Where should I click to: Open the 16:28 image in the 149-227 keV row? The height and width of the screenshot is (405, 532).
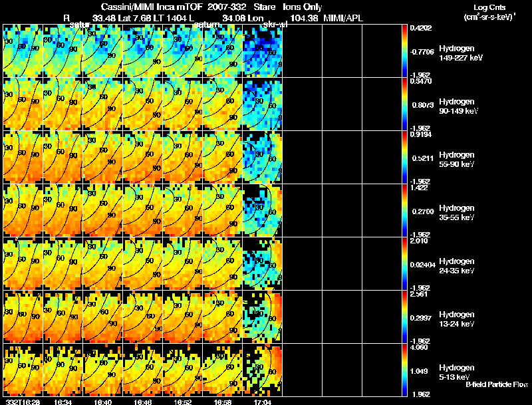tap(23, 51)
